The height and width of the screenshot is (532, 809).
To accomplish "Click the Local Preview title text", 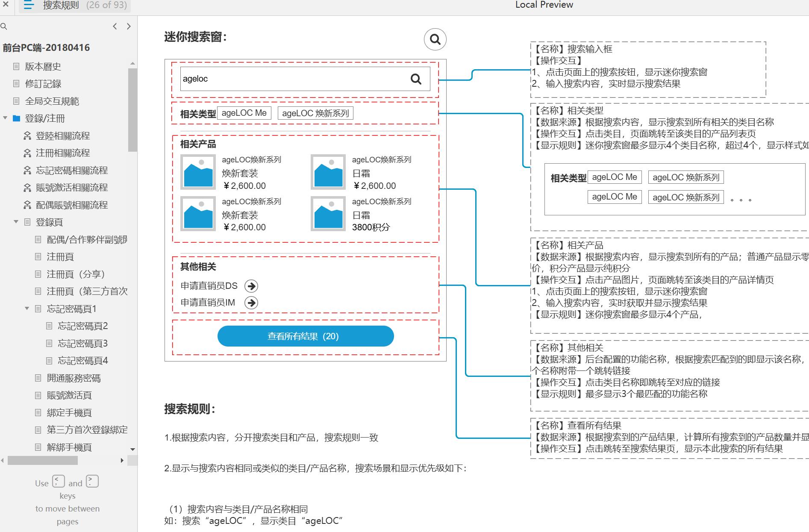I will tap(544, 5).
